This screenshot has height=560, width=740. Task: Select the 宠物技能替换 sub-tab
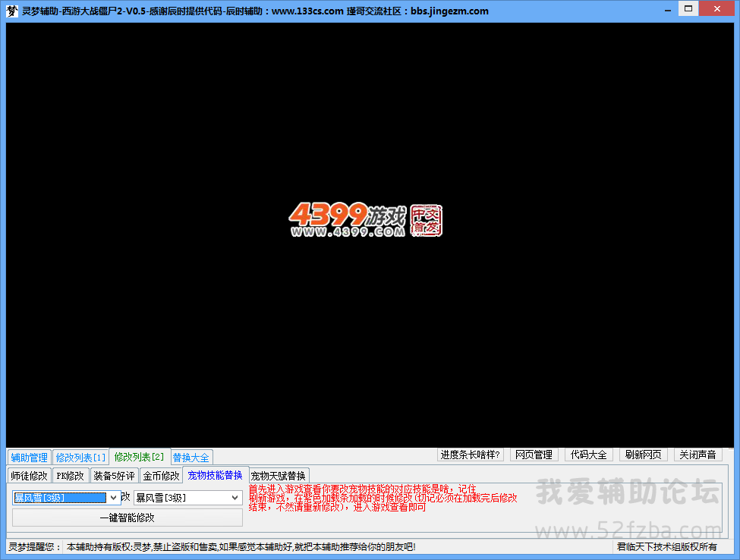216,475
